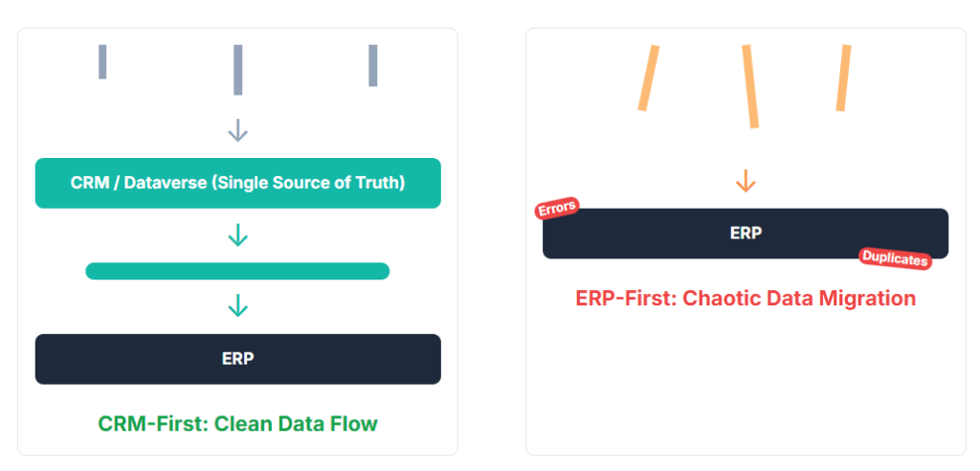980x471 pixels.
Task: Click empty space below the Chaotic Data Migration title
Action: pyautogui.click(x=746, y=383)
